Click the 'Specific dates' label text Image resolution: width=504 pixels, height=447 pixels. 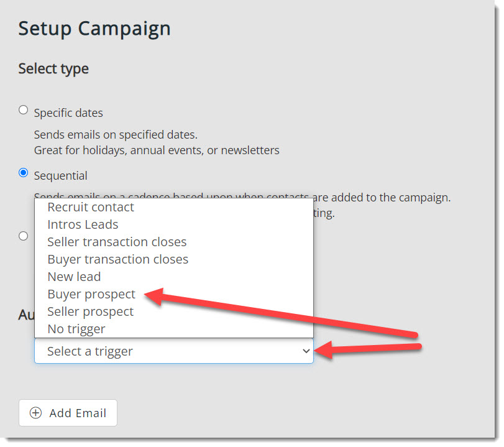coord(68,113)
